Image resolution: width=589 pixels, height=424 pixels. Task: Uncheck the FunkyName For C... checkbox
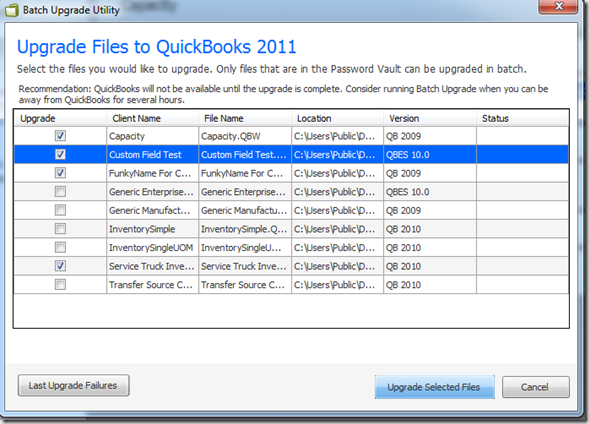click(x=60, y=173)
